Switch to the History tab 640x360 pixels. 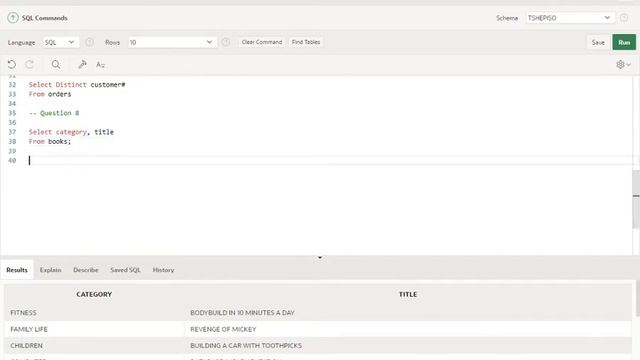(163, 270)
